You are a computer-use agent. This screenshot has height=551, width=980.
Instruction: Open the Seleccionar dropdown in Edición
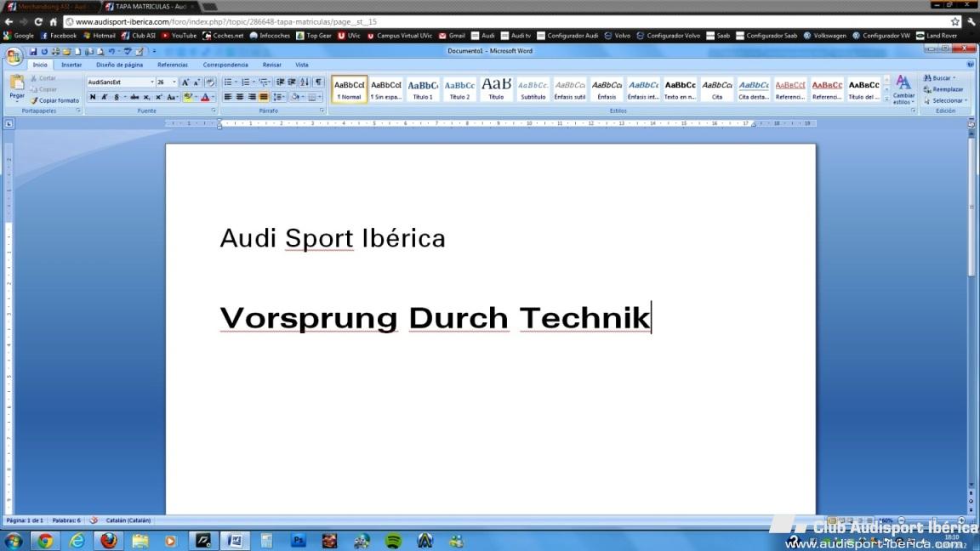click(x=946, y=100)
